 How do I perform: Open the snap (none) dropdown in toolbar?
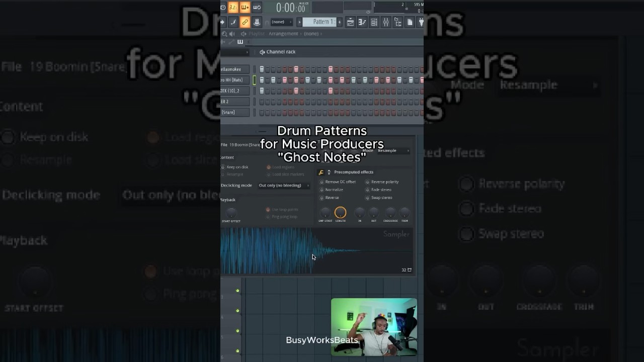282,22
